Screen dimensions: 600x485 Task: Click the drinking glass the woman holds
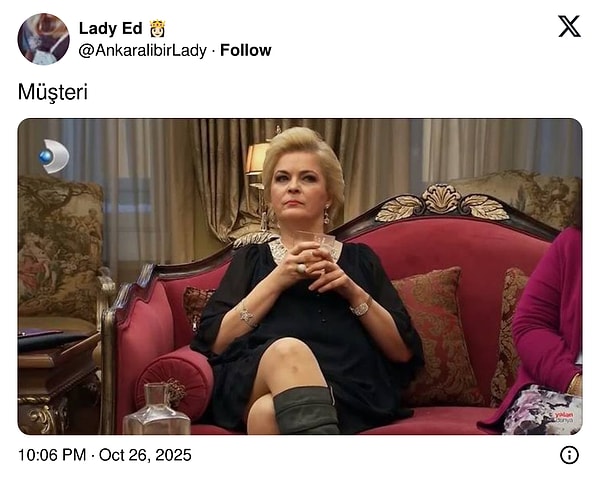[x=316, y=247]
